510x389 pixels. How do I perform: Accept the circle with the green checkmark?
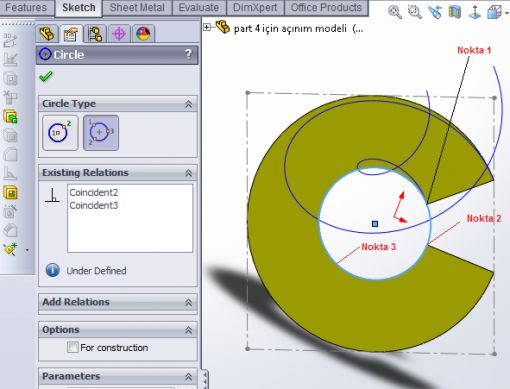click(x=46, y=76)
